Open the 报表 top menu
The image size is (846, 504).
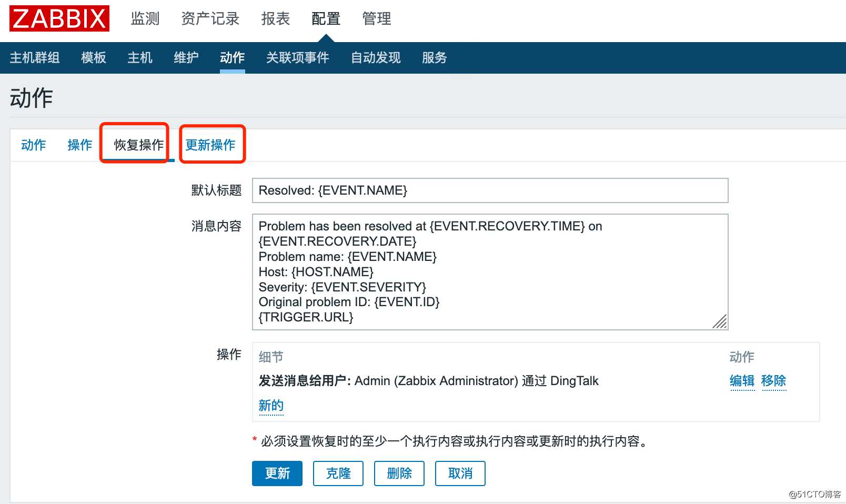(x=276, y=19)
